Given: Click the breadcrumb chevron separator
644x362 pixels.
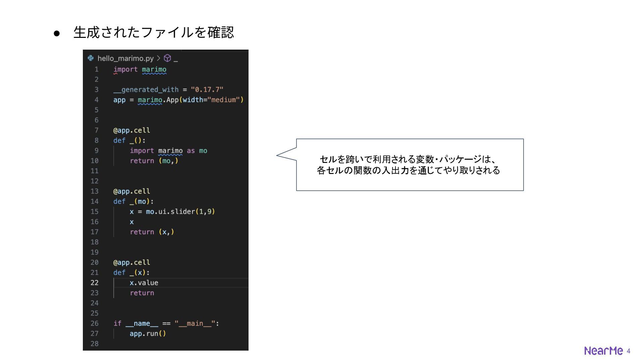Looking at the screenshot, I should 159,58.
